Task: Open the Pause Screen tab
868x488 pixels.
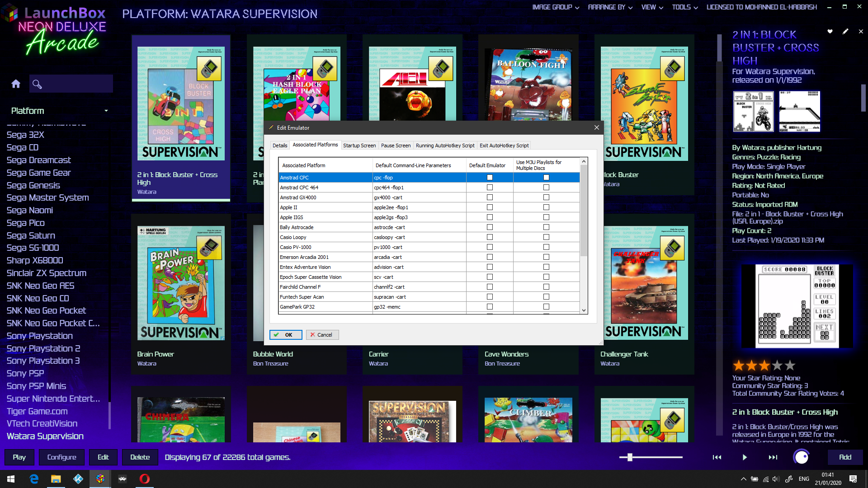Action: pyautogui.click(x=396, y=145)
